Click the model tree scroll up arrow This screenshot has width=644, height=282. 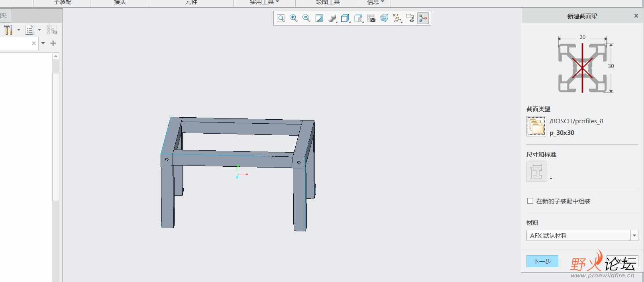click(x=56, y=56)
